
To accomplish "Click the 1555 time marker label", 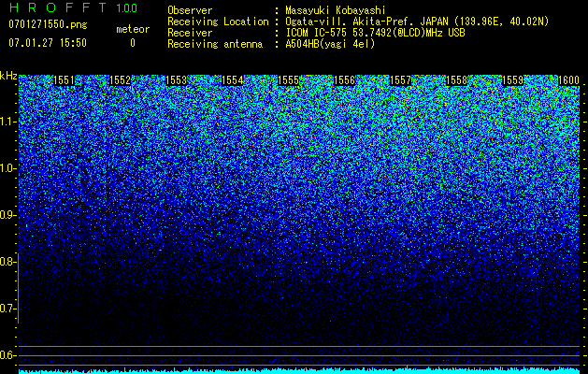I will [288, 80].
